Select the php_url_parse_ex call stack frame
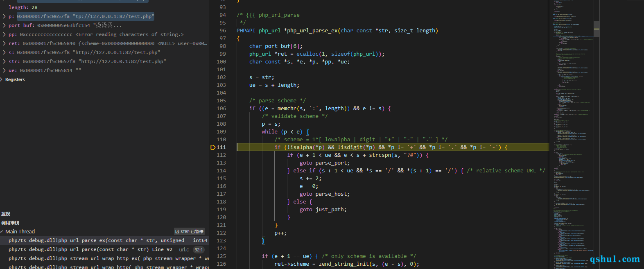 click(104, 241)
